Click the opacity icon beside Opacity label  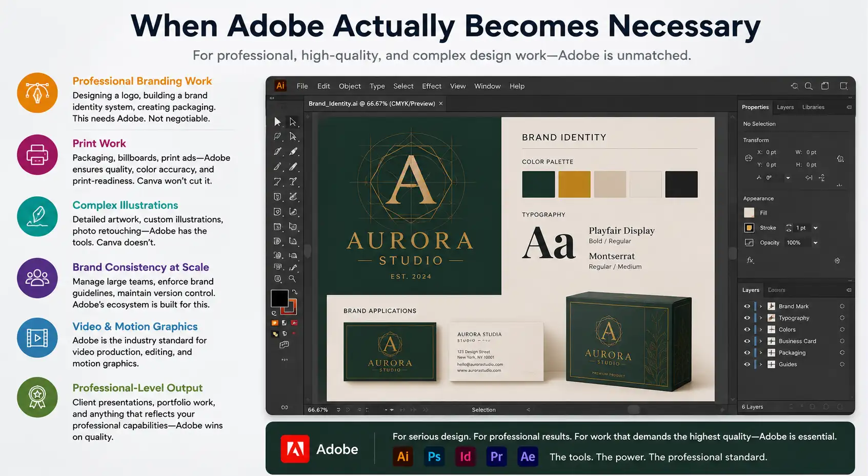(749, 242)
